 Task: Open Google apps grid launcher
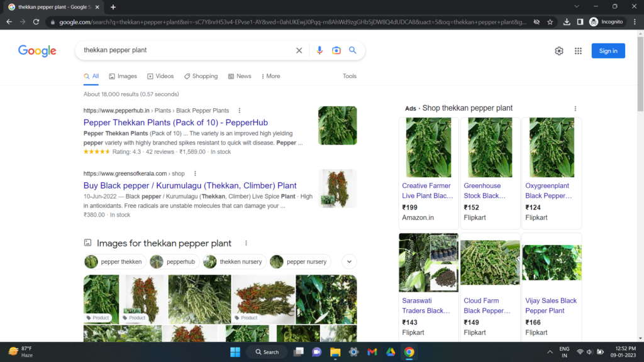[x=578, y=50]
